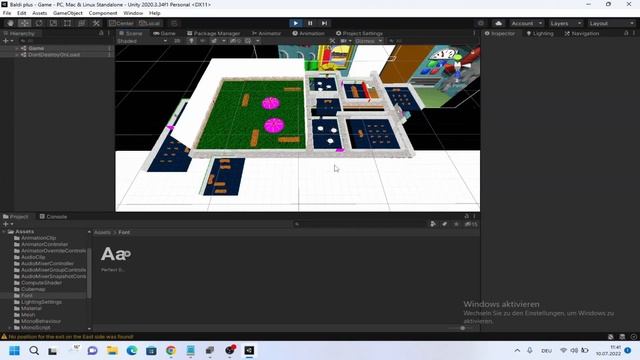
Task: Open cloud services icon
Action: [x=498, y=23]
